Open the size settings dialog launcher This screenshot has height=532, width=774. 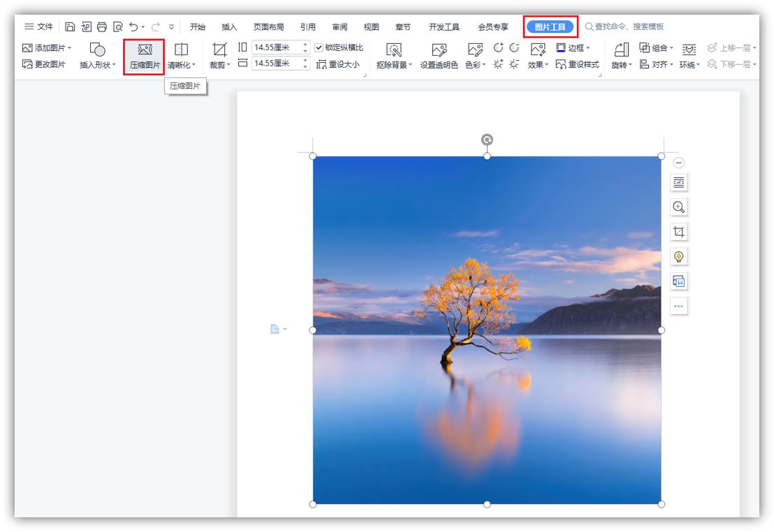click(365, 75)
